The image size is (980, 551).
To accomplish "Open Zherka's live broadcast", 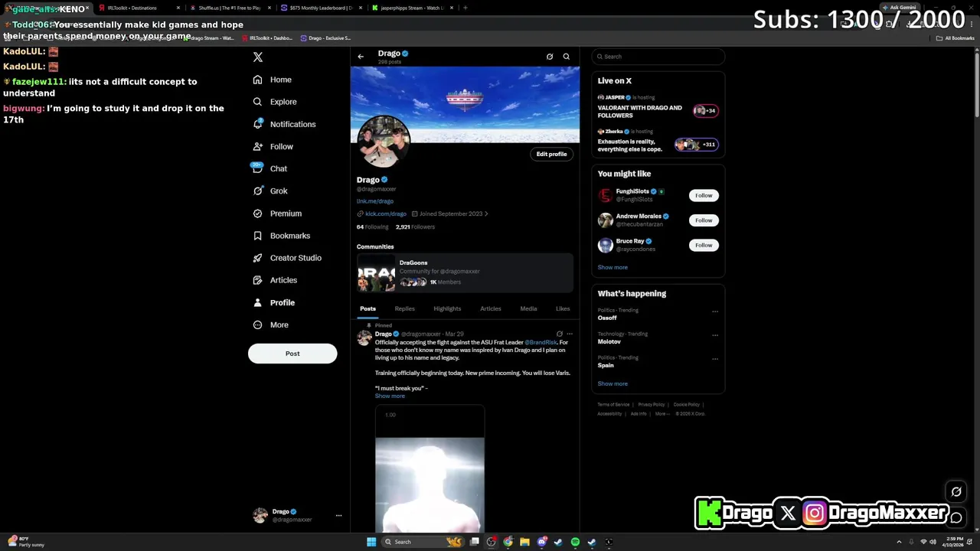I will coord(658,141).
